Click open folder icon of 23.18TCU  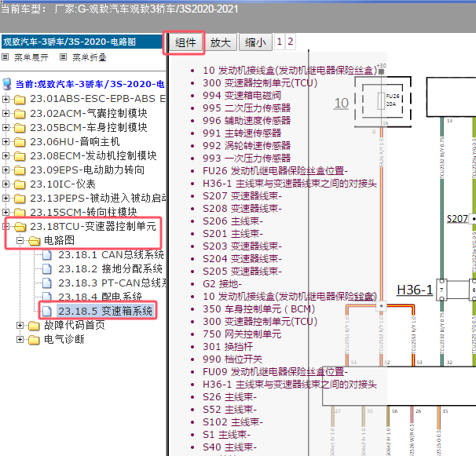20,226
